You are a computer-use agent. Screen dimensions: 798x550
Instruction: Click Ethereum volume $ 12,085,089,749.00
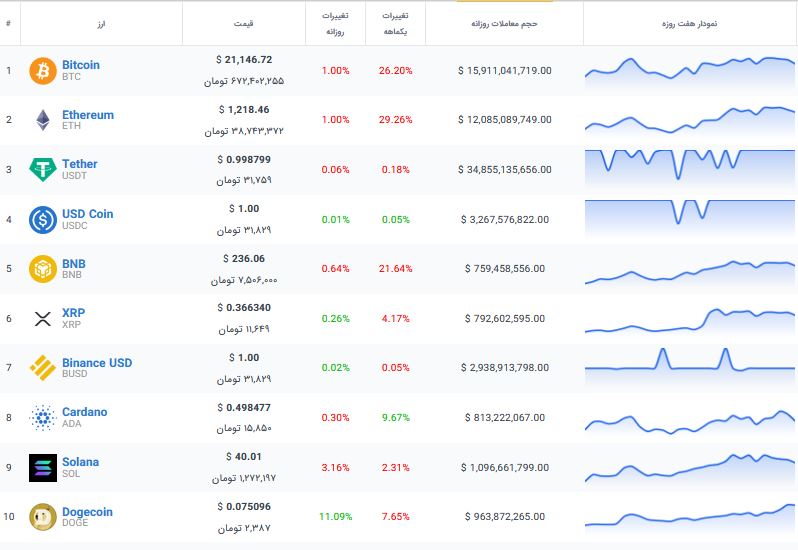(504, 120)
